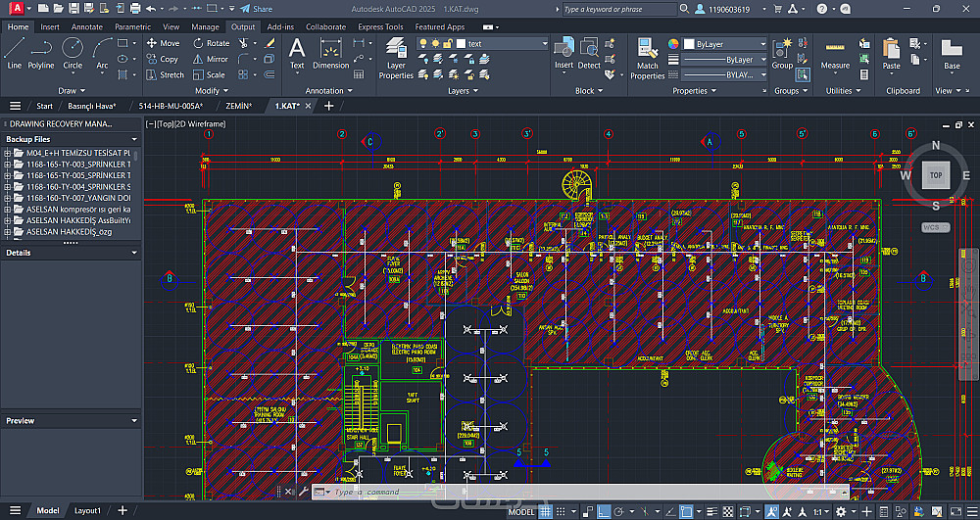This screenshot has height=520, width=980.
Task: Collapse the Details panel section
Action: tap(134, 253)
